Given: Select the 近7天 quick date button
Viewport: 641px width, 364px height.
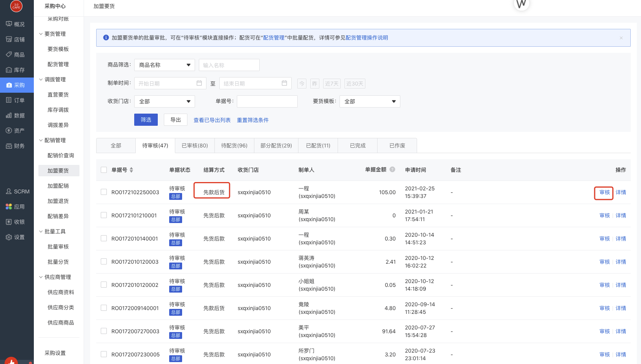Looking at the screenshot, I should pyautogui.click(x=332, y=84).
